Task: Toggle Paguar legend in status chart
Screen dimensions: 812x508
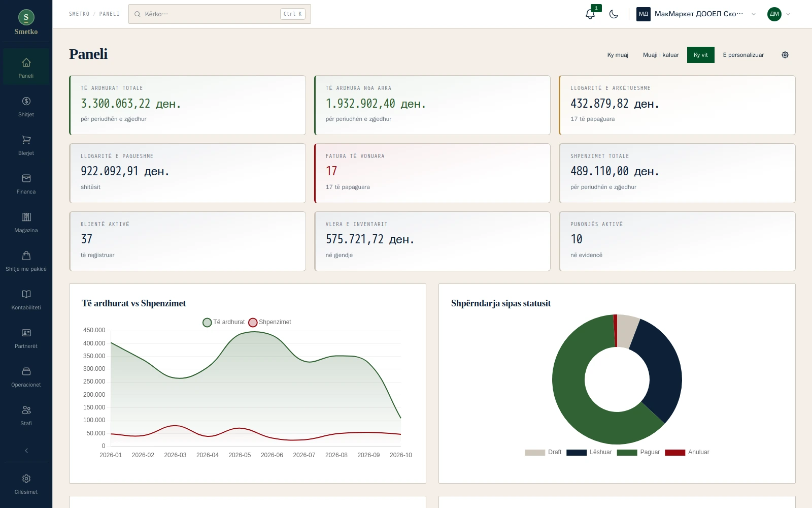Action: coord(638,452)
